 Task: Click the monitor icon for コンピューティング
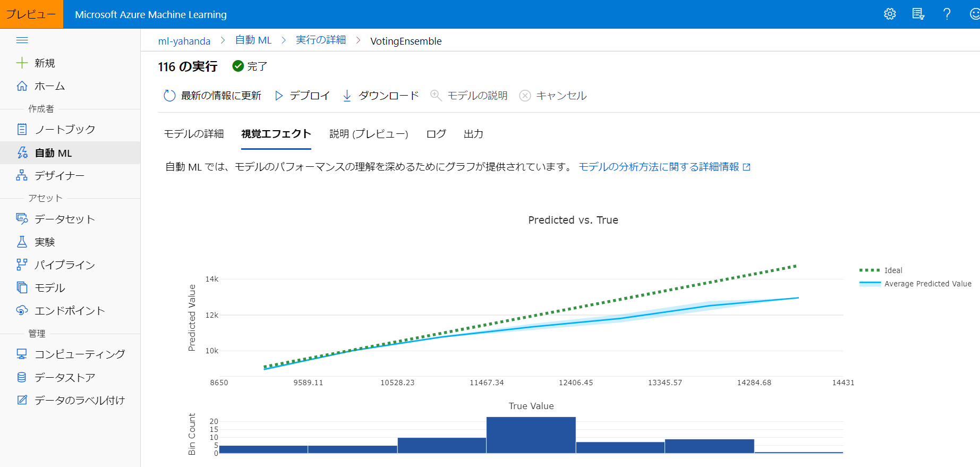pos(22,354)
